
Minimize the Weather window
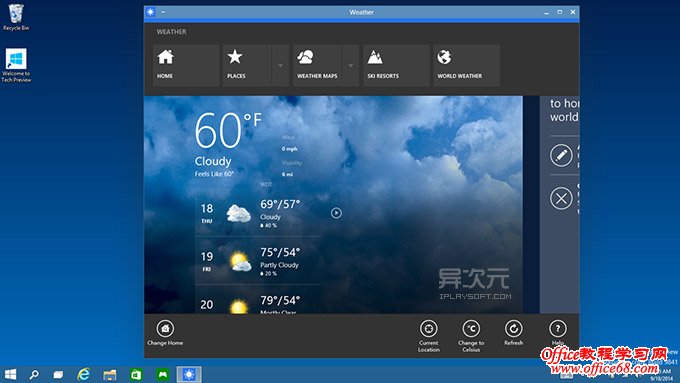pos(546,13)
